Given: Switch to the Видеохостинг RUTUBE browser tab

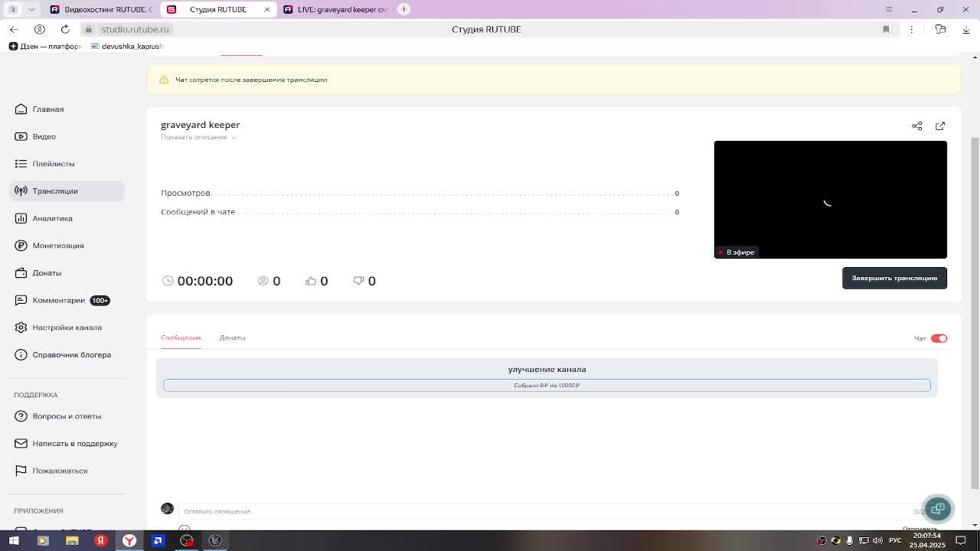Looking at the screenshot, I should pos(100,9).
